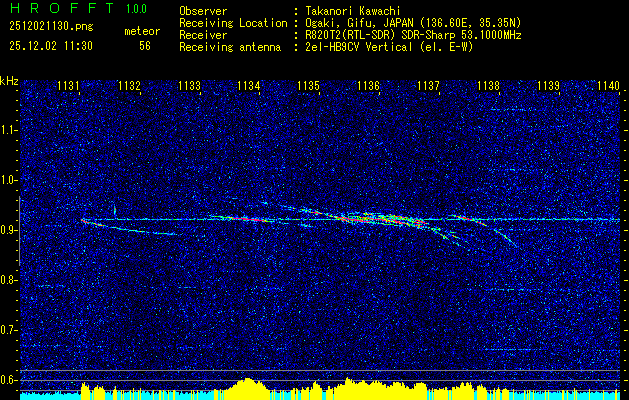Screen dimensions: 629x400
Task: Click the 1138 time marker
Action: point(489,85)
